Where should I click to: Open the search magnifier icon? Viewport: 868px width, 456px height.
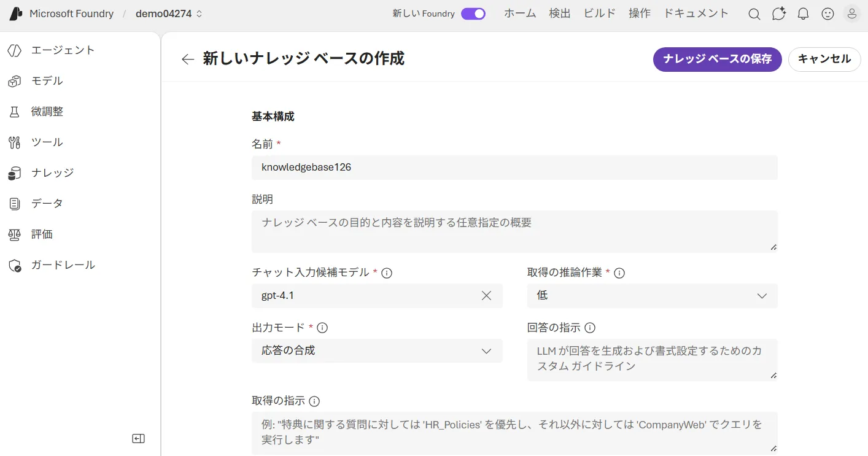click(x=754, y=14)
